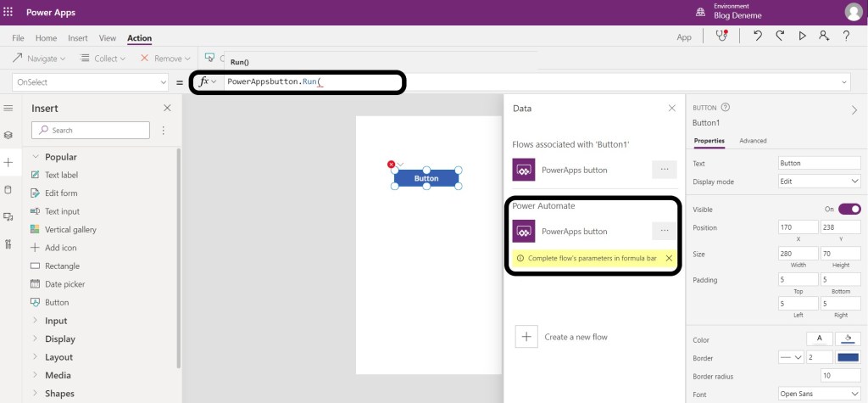Close the Data panel
Screen dimensions: 868x403
[x=671, y=109]
